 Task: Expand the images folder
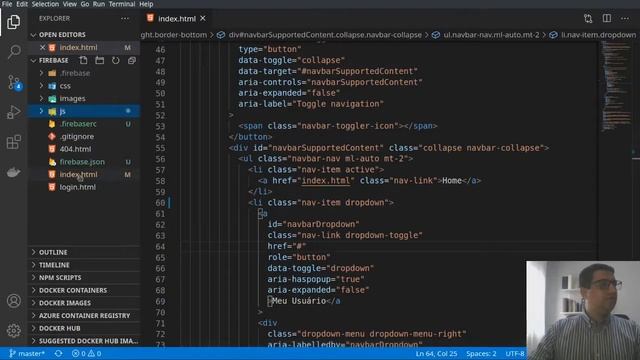[x=41, y=98]
